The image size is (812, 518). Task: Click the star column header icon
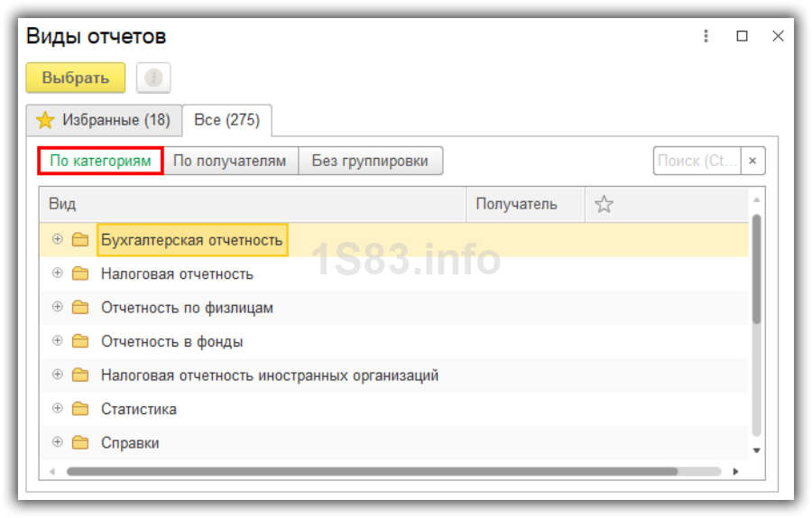pyautogui.click(x=604, y=204)
